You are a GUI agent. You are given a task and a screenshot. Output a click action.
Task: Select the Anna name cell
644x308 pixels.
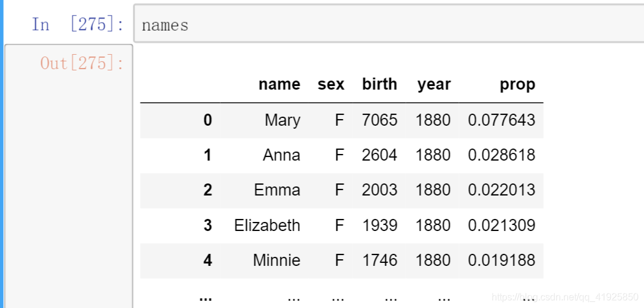pyautogui.click(x=281, y=155)
